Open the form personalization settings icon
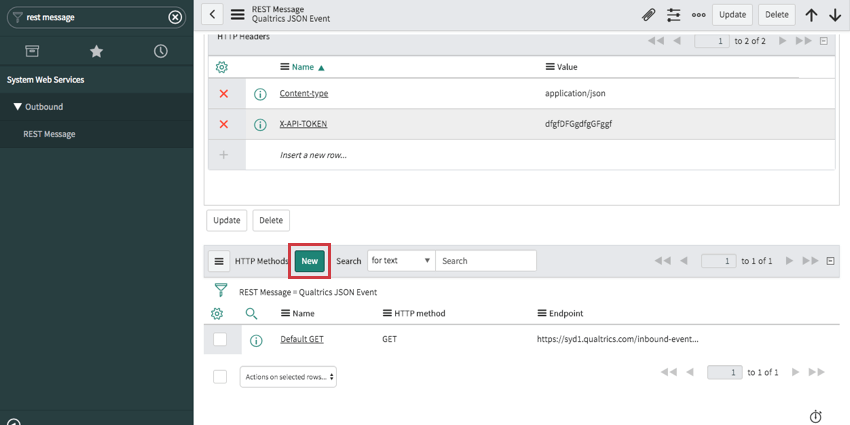Image resolution: width=850 pixels, height=425 pixels. (x=673, y=15)
